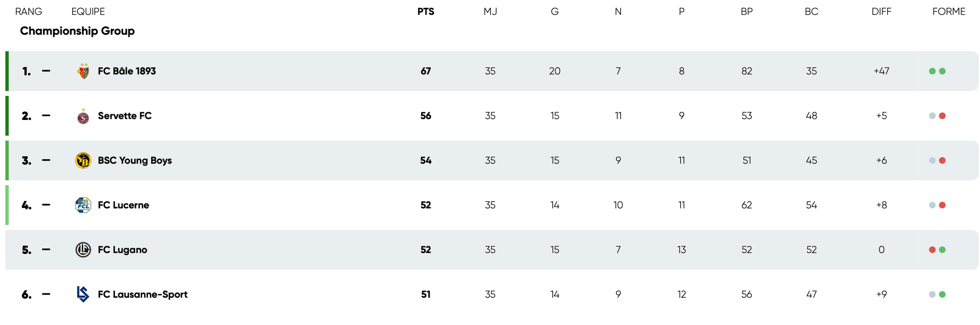Image resolution: width=980 pixels, height=325 pixels.
Task: Click the light green bar beside FC Lucerne
Action: (6, 205)
